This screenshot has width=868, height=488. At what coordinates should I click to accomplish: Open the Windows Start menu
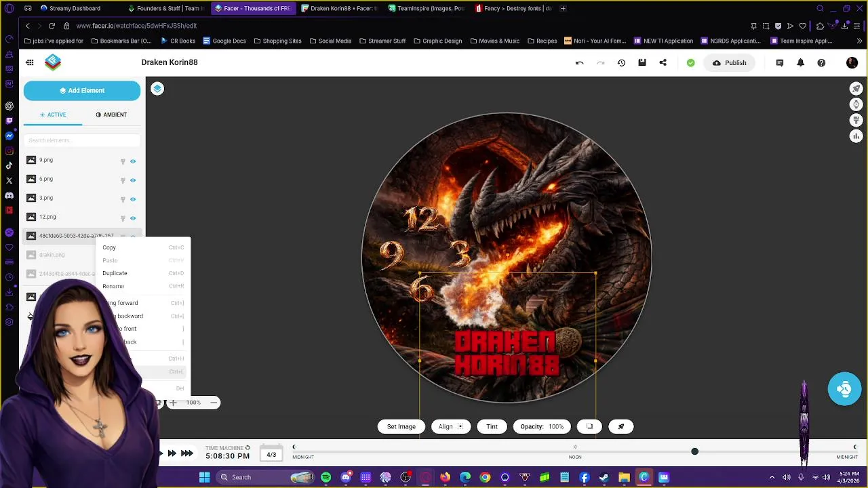(x=204, y=477)
